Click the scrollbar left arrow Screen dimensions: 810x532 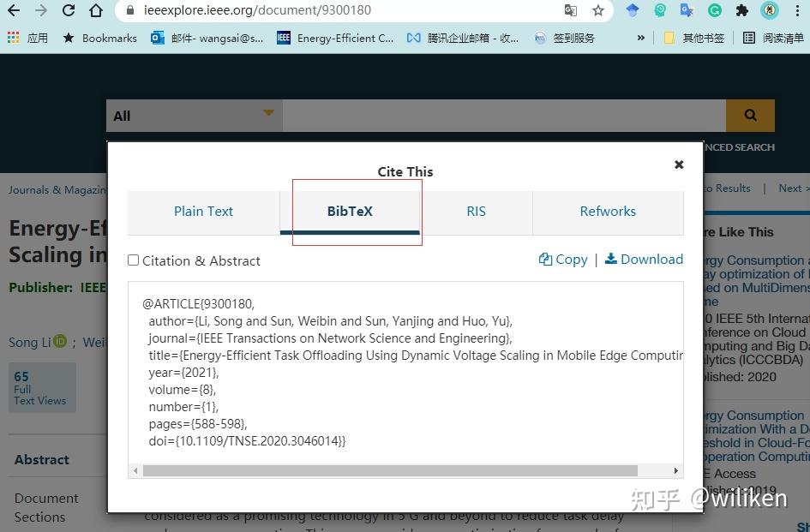click(x=135, y=470)
